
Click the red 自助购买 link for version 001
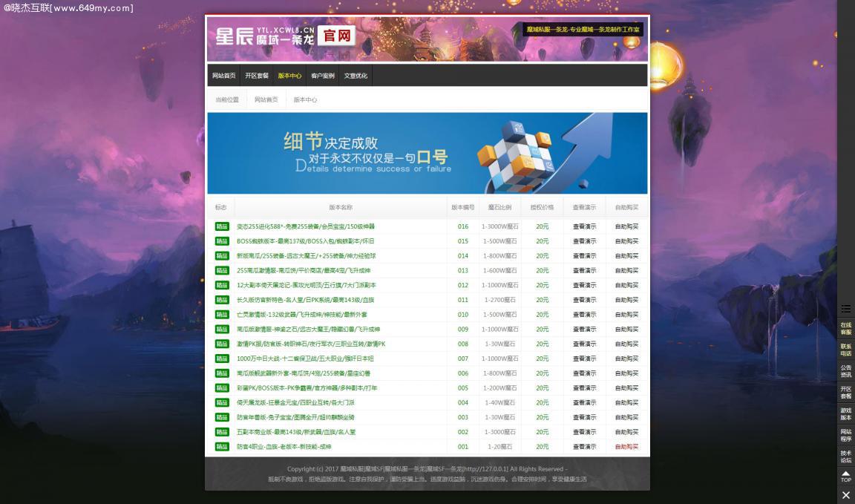click(x=626, y=446)
